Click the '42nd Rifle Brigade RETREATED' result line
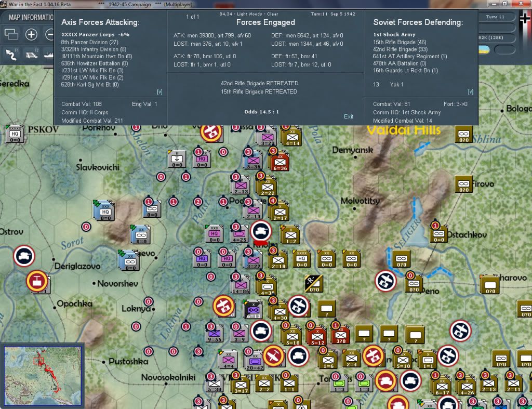The image size is (532, 409). pyautogui.click(x=260, y=83)
